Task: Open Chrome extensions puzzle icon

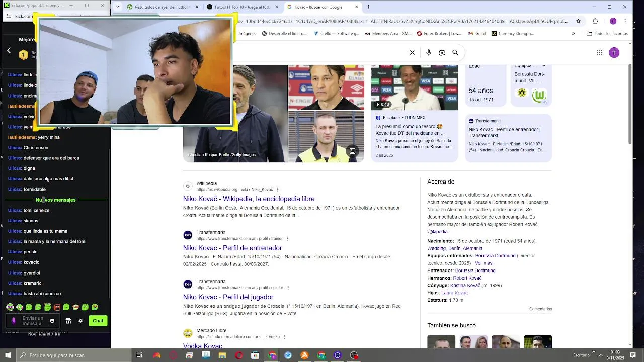Action: tap(595, 21)
